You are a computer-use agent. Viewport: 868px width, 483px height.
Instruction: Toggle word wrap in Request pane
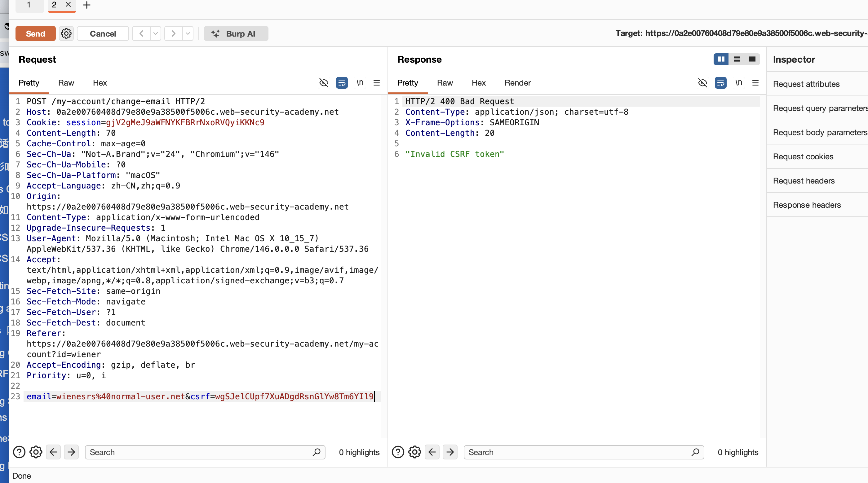(342, 82)
